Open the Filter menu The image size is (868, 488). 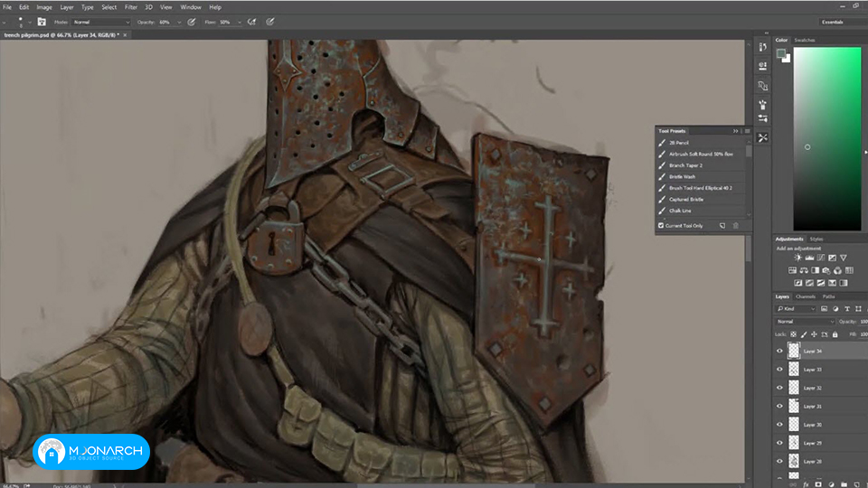(130, 7)
